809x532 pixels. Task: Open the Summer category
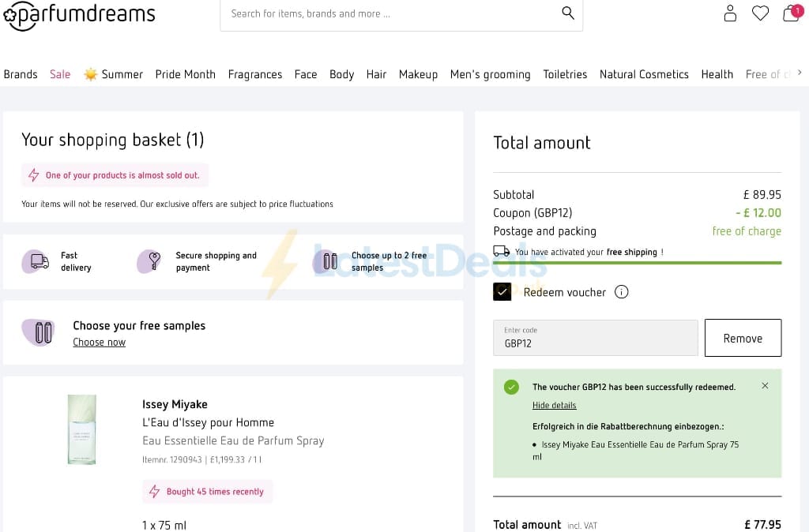click(x=122, y=74)
